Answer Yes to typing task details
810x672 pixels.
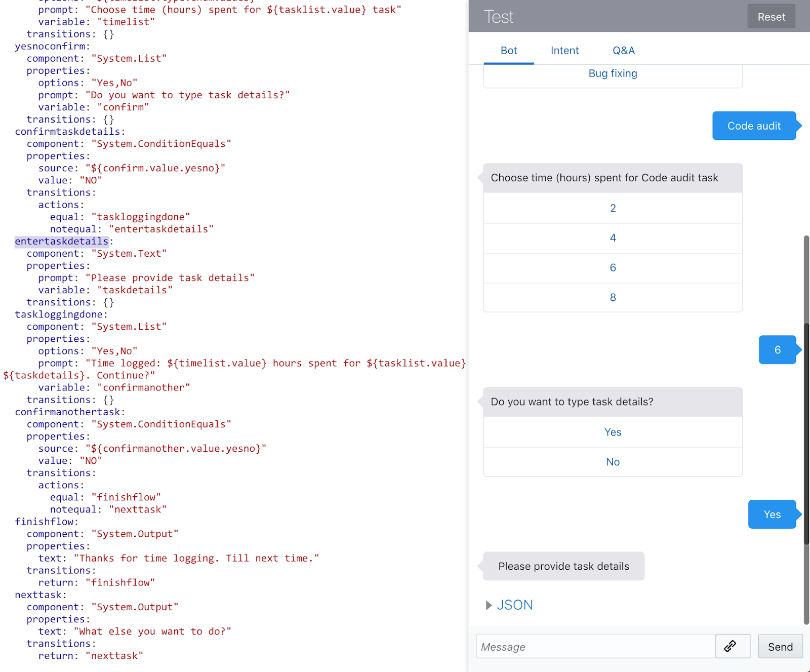pos(613,432)
